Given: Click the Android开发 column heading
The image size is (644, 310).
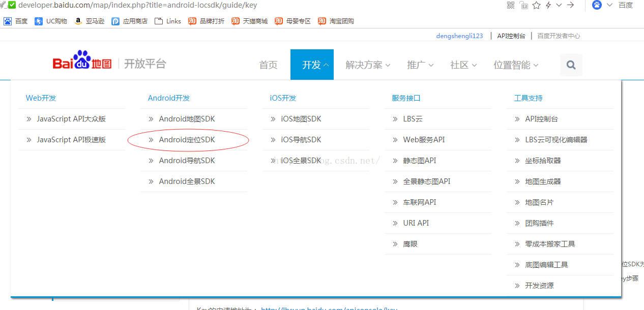Looking at the screenshot, I should point(169,98).
